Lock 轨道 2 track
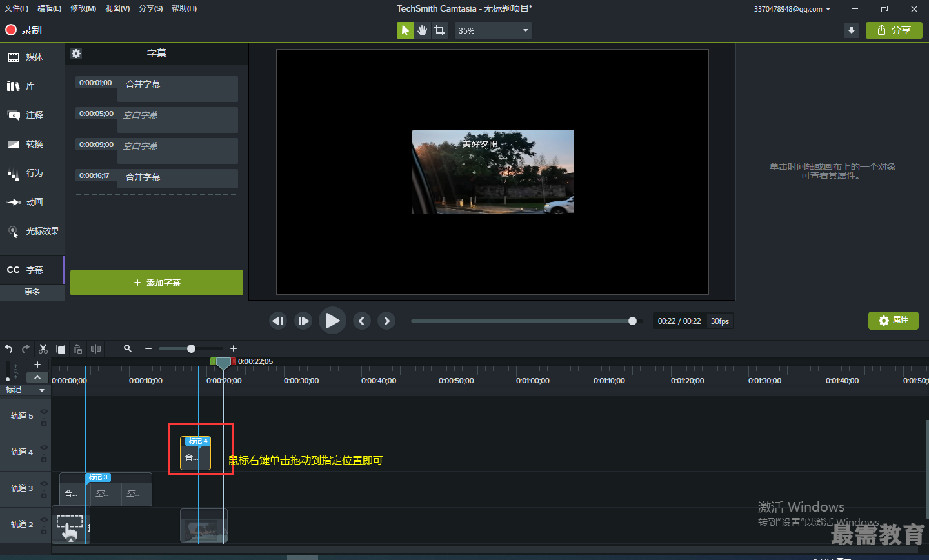This screenshot has height=560, width=929. 44,531
